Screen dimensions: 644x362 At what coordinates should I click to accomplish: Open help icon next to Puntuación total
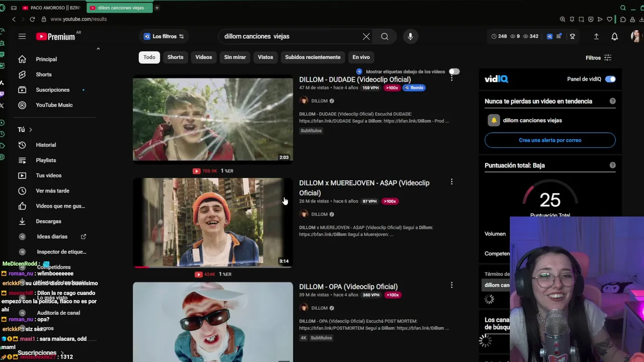pos(612,165)
